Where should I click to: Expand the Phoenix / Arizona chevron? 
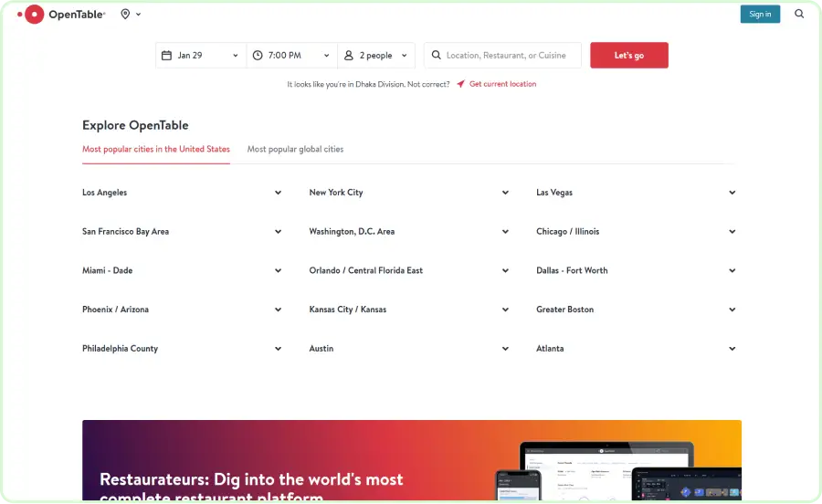coord(278,310)
